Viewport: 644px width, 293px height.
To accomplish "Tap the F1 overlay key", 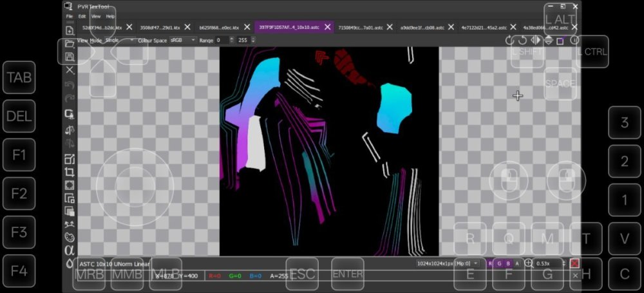I will coord(19,155).
